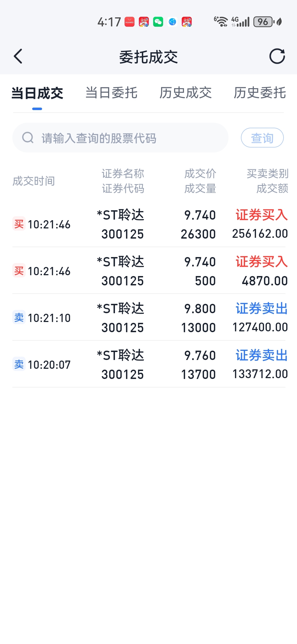The height and width of the screenshot is (644, 297).
Task: Open the 历史委托 tab
Action: tap(260, 93)
